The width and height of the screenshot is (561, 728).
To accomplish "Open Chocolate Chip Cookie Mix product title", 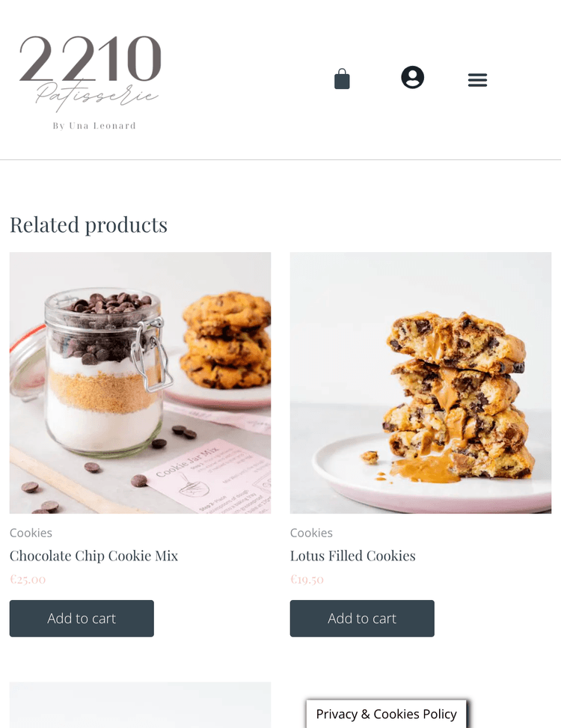I will click(93, 556).
